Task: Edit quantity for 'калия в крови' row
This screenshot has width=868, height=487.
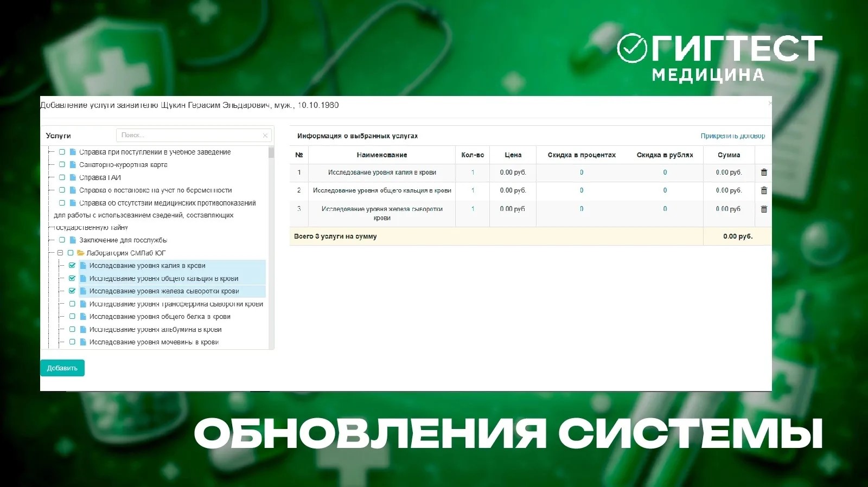Action: (473, 172)
